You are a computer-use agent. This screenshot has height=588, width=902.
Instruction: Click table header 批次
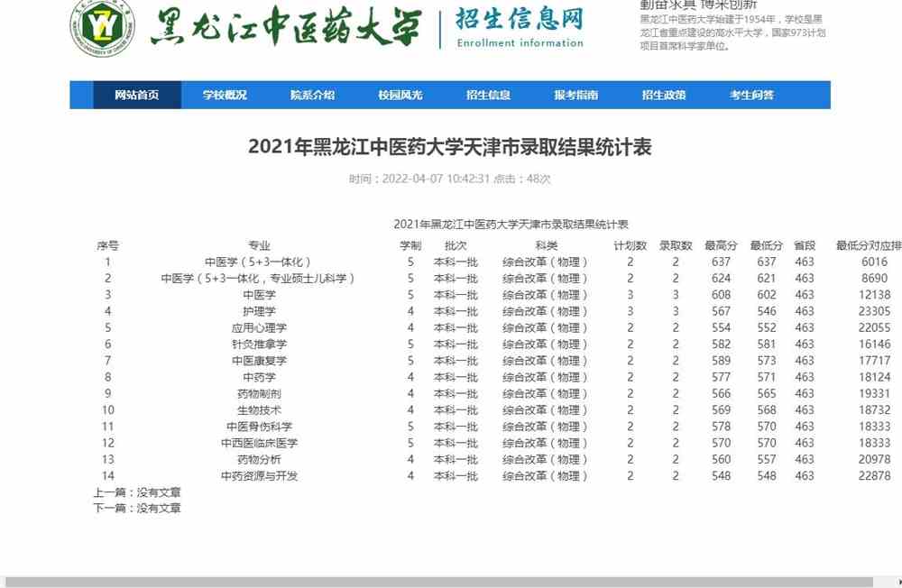point(456,245)
